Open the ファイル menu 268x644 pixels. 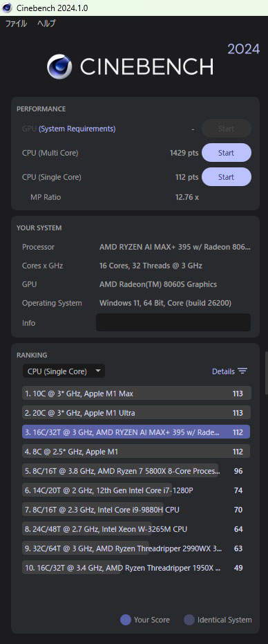coord(16,24)
